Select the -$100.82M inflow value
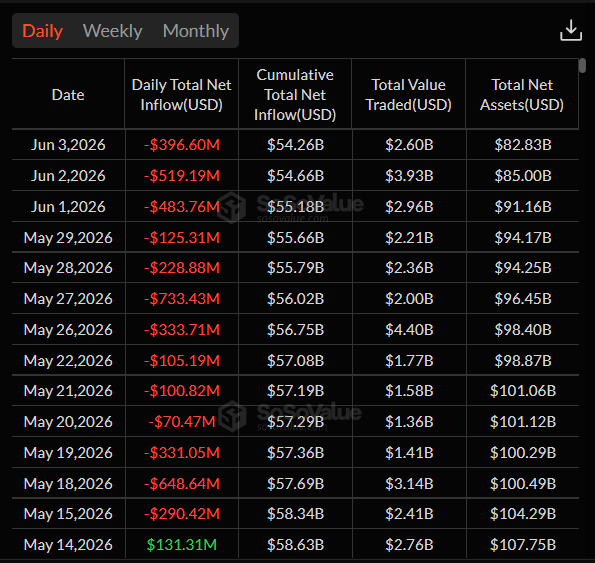This screenshot has width=595, height=563. pos(182,391)
